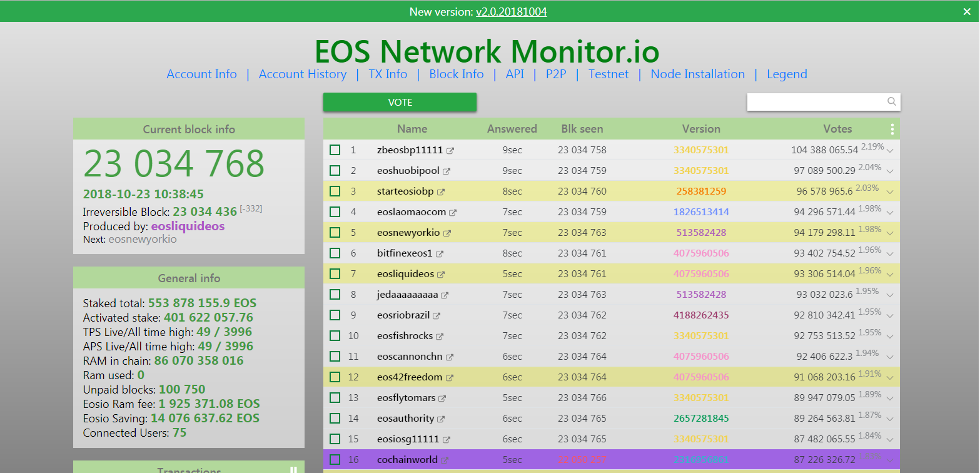Open external link icon next to eosflytomars
This screenshot has width=980, height=473.
pos(442,399)
